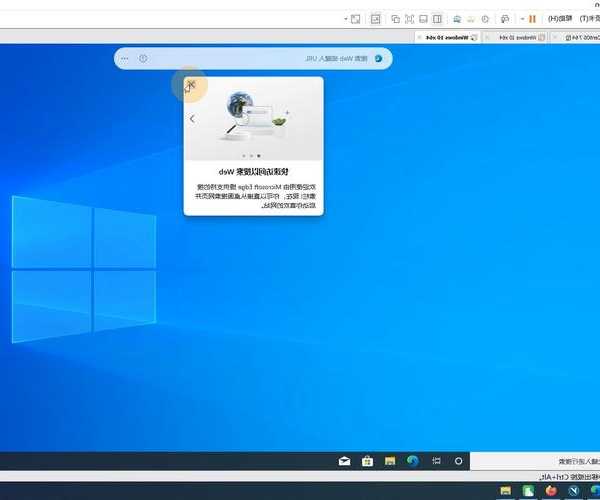Open the Mail app on the taskbar

343,461
